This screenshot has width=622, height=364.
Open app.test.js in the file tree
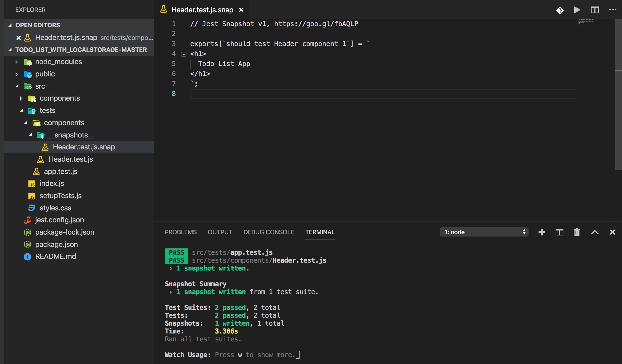(61, 172)
